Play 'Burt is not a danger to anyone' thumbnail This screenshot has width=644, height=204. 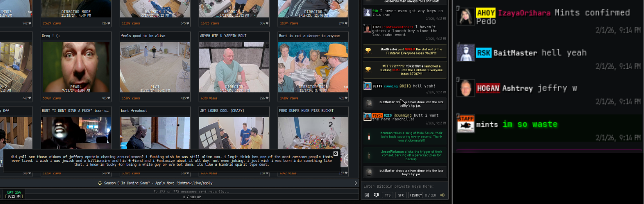(x=313, y=67)
